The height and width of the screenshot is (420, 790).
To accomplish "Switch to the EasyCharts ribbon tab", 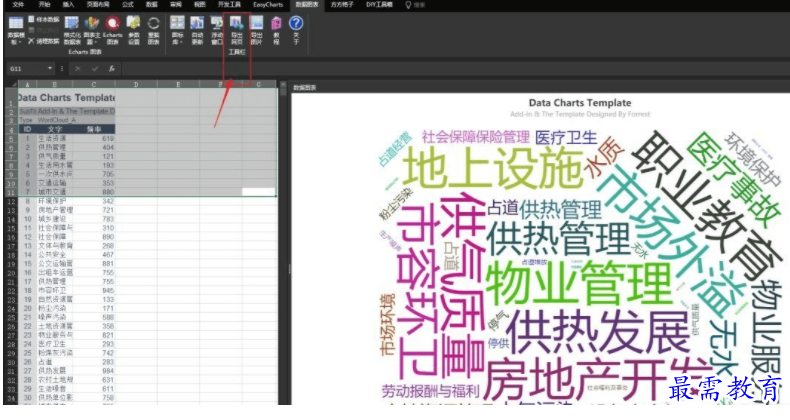I will click(267, 4).
